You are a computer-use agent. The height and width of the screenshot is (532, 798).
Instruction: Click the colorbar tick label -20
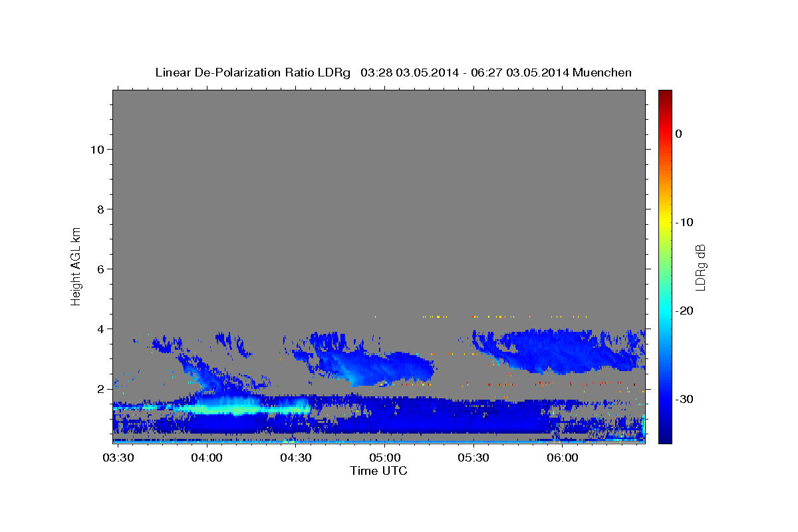coord(684,311)
